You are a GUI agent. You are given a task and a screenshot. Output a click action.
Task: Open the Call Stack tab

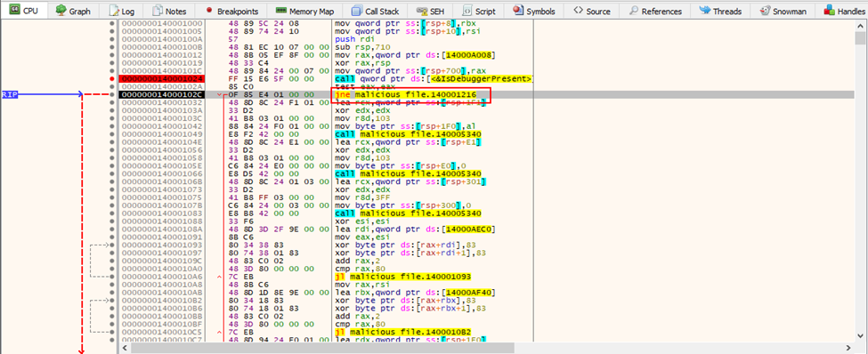(x=376, y=11)
